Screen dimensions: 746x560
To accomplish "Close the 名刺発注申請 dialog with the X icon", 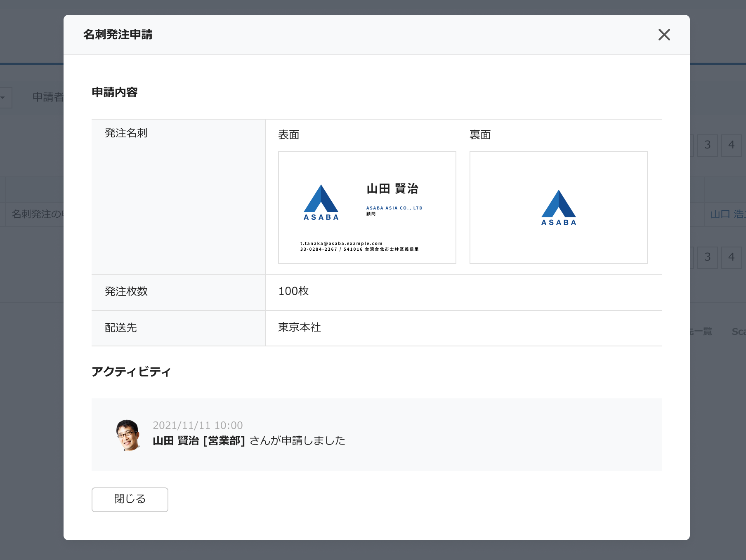I will point(664,35).
